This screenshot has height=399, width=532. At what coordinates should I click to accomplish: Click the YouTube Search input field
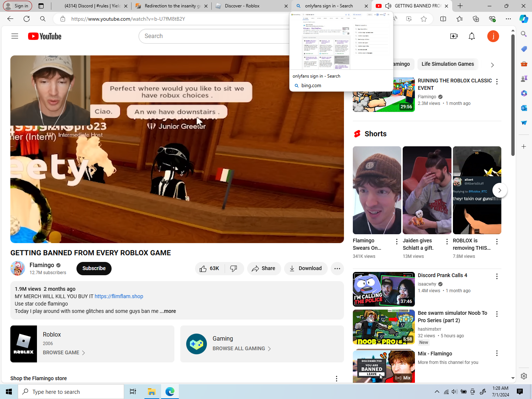click(x=214, y=36)
